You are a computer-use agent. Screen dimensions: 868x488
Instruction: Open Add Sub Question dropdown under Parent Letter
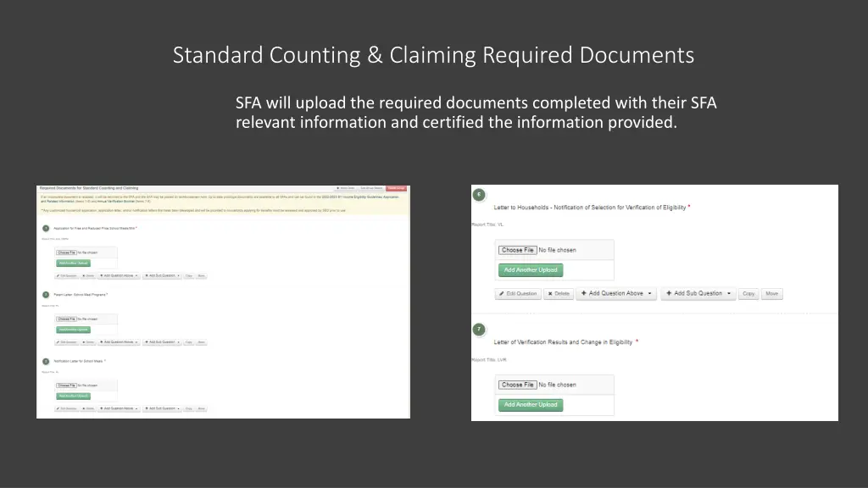162,342
